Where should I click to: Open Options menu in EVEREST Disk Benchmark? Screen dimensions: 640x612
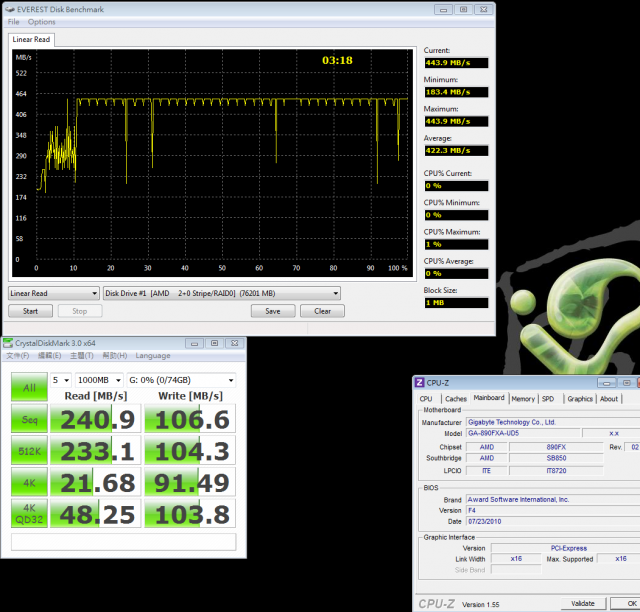point(41,22)
